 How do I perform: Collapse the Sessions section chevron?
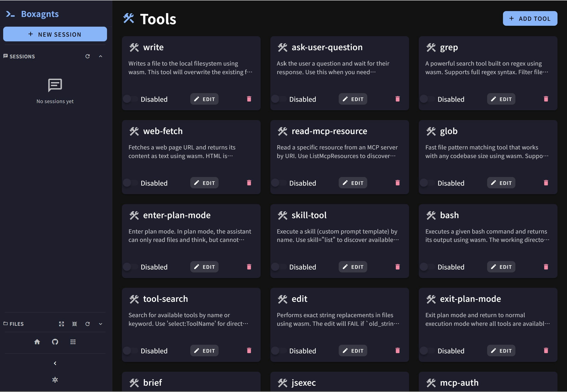coord(100,56)
